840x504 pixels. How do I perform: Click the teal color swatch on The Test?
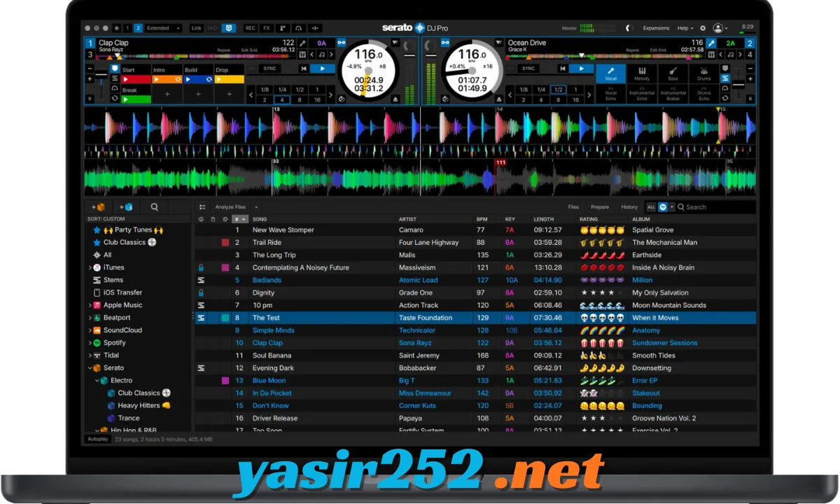(225, 318)
